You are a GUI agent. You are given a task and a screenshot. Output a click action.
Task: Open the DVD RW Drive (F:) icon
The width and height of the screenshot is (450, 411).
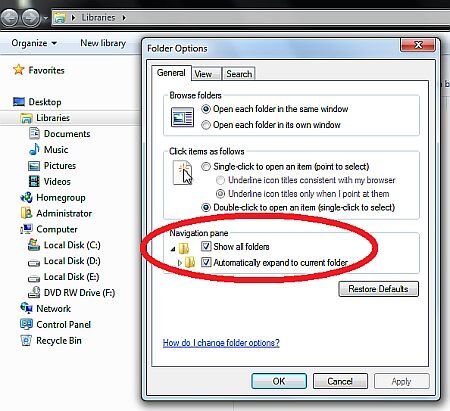tap(34, 293)
